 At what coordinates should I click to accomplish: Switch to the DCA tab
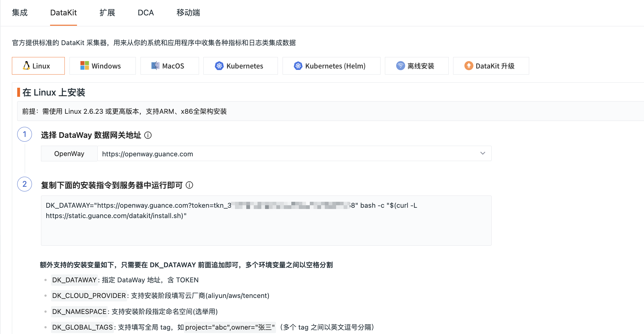pos(146,13)
